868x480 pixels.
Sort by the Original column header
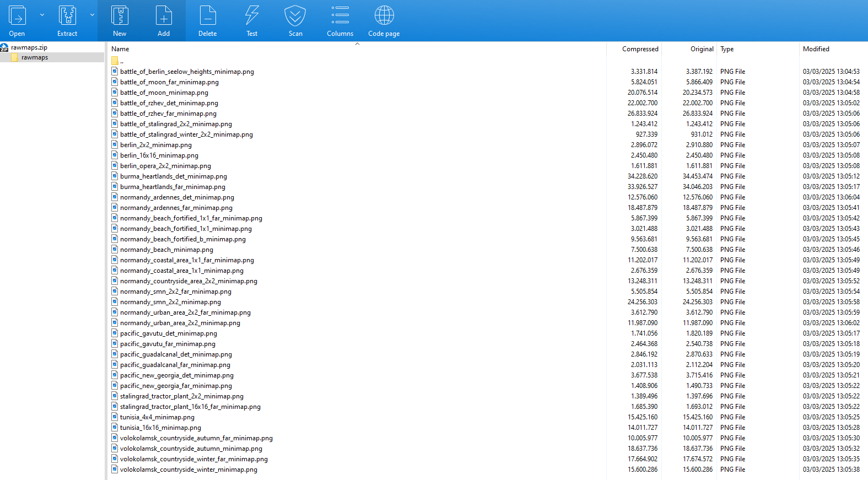pyautogui.click(x=702, y=49)
